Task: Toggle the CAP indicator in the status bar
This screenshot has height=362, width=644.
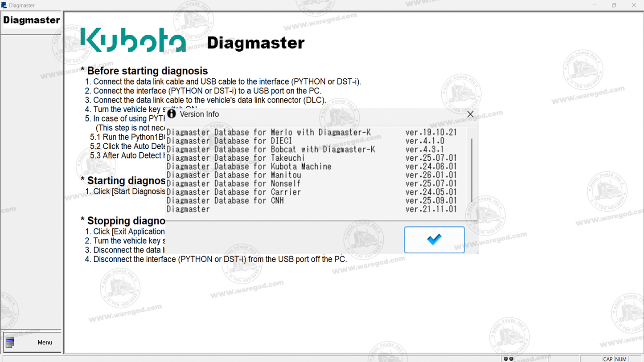Action: click(607, 359)
